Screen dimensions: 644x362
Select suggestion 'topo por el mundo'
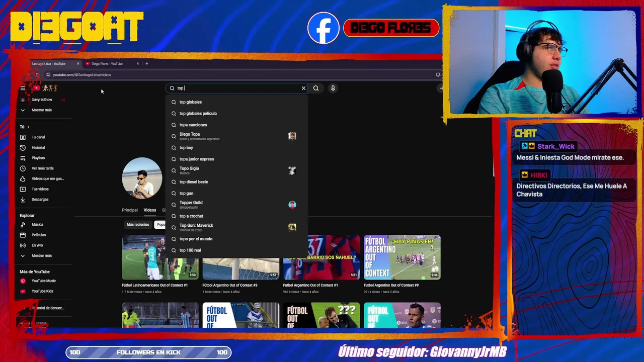pos(236,239)
